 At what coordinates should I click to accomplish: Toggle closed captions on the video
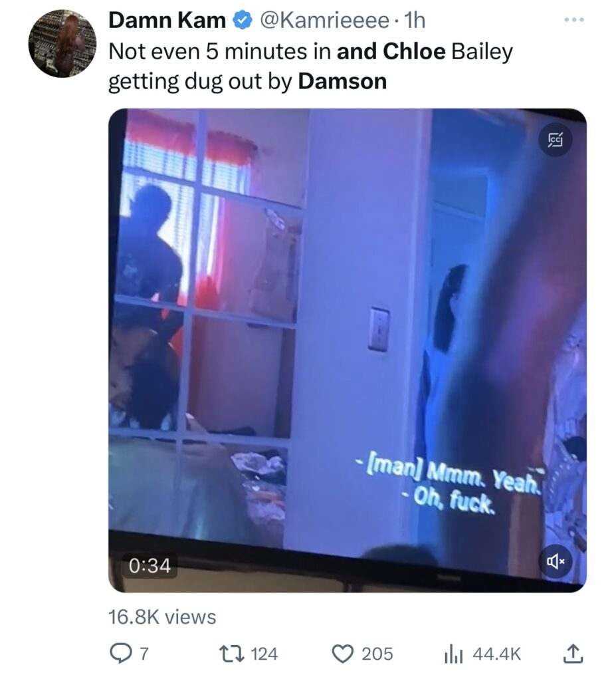tap(556, 140)
